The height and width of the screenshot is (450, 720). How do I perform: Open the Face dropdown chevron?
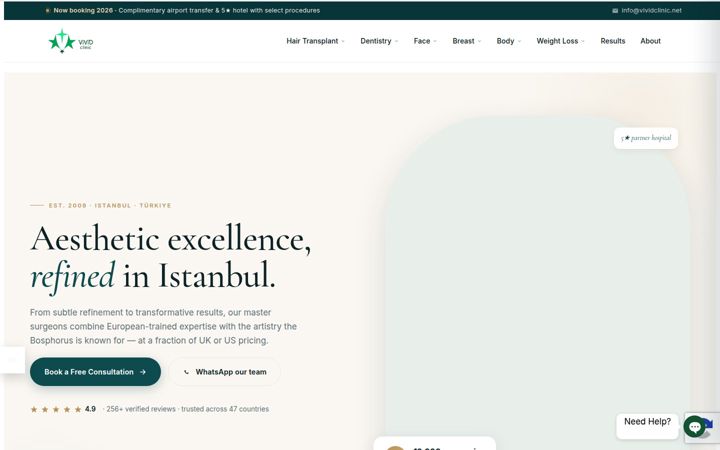click(435, 41)
